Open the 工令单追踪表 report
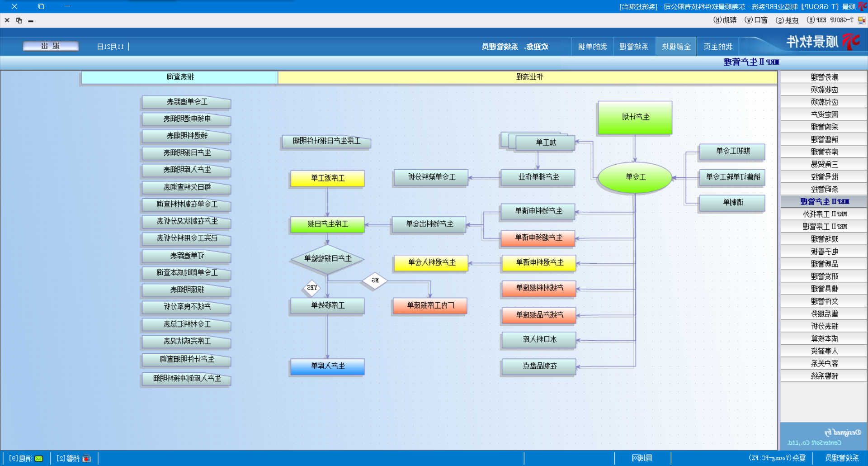Image resolution: width=868 pixels, height=466 pixels. pos(187,102)
